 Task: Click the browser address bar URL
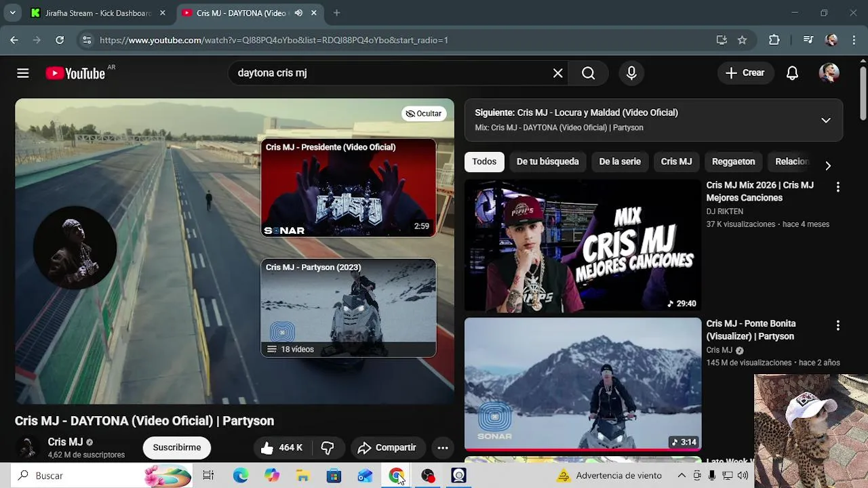point(274,40)
